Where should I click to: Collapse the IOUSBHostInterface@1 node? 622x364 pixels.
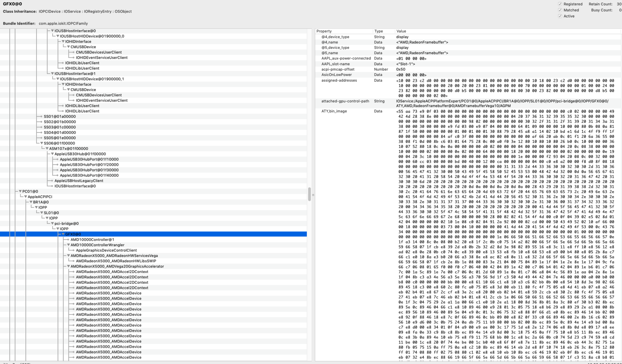click(x=52, y=73)
